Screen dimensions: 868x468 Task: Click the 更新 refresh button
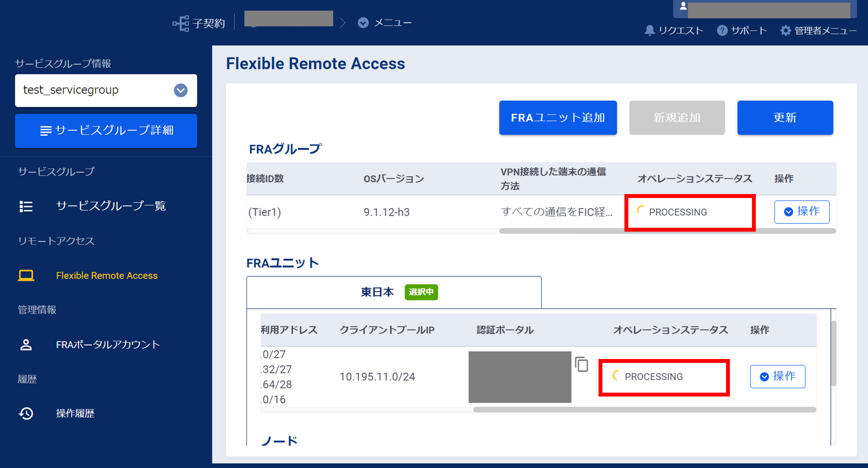click(x=785, y=118)
